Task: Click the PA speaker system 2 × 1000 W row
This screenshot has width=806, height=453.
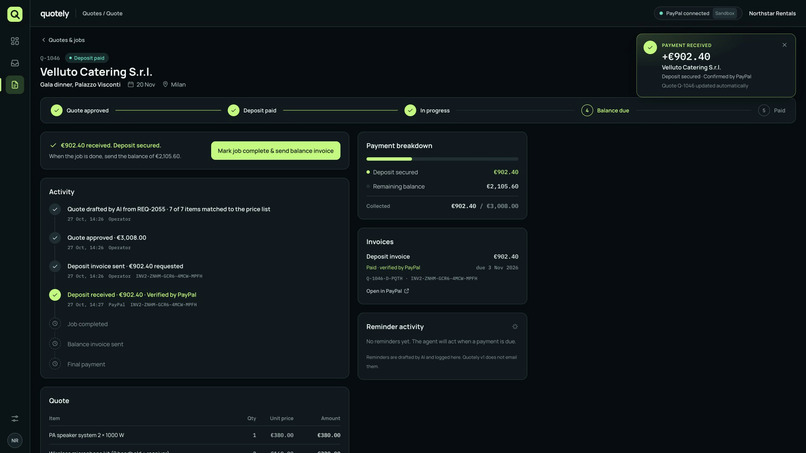Action: point(194,435)
